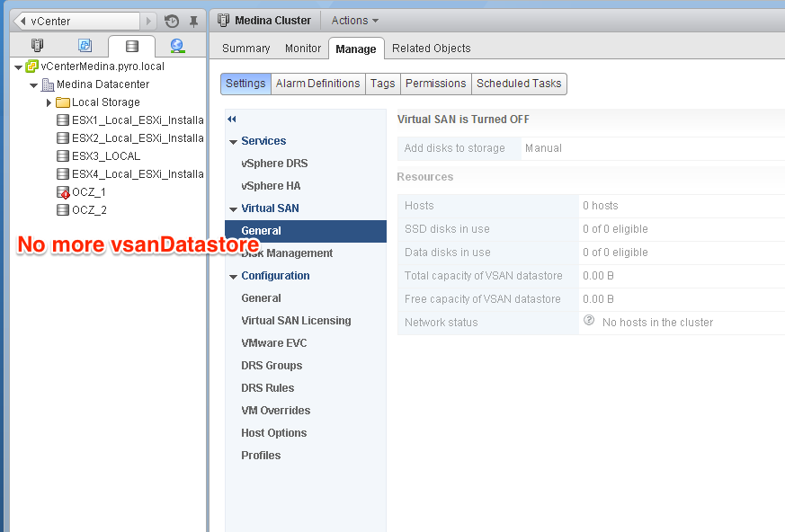Open the Related Objects tab

pos(431,49)
